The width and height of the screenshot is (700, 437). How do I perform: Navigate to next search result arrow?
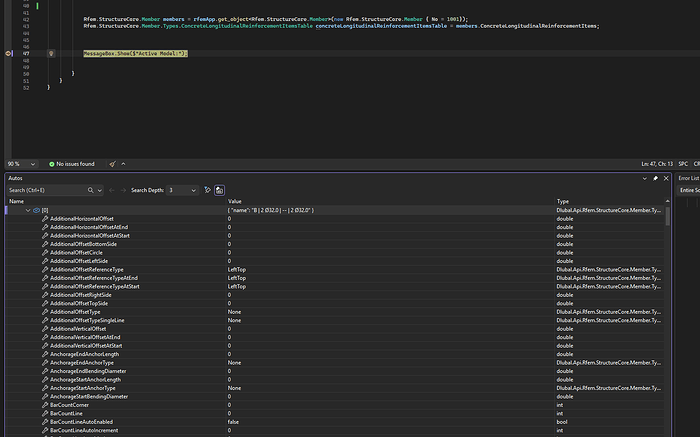pos(124,190)
